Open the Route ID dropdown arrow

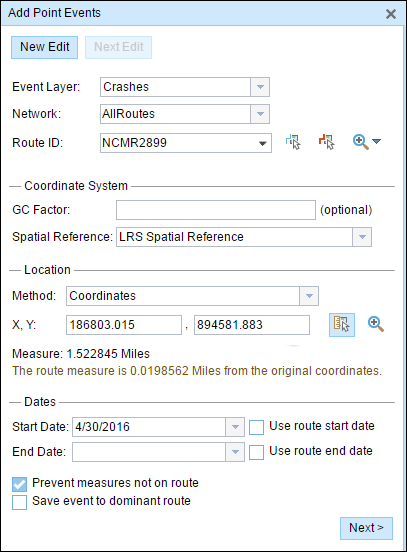pyautogui.click(x=262, y=143)
